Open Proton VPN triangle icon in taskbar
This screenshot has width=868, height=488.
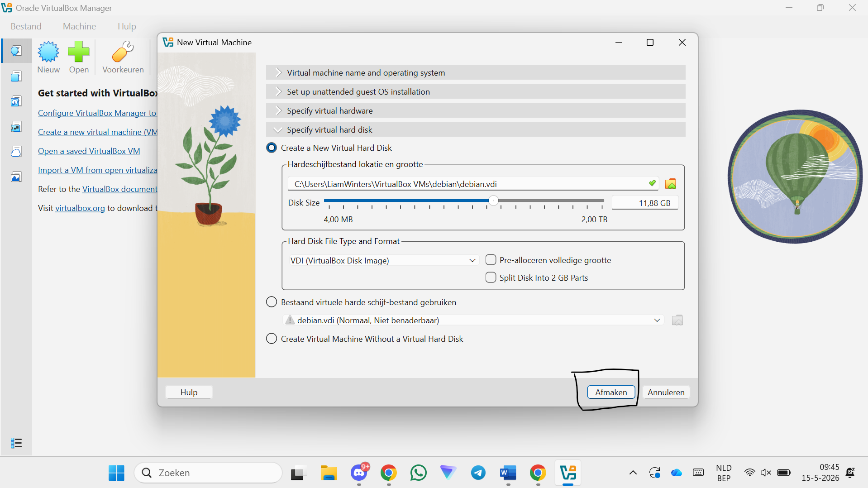448,473
